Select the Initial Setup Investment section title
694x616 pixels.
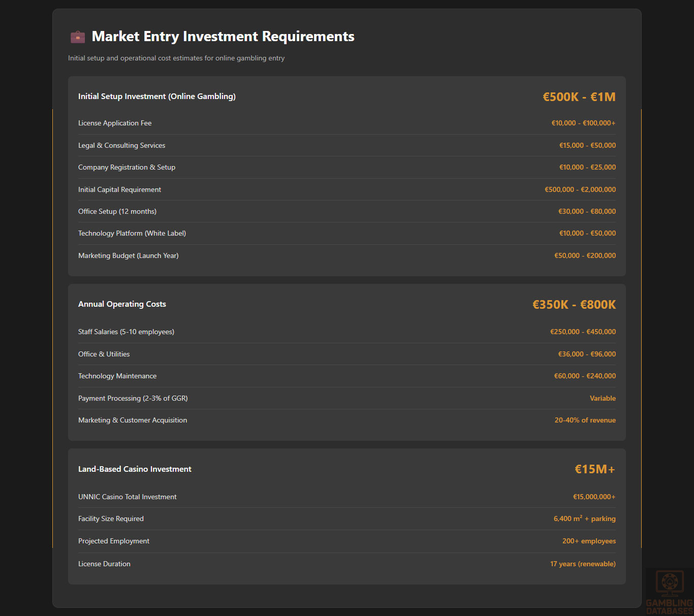click(157, 96)
